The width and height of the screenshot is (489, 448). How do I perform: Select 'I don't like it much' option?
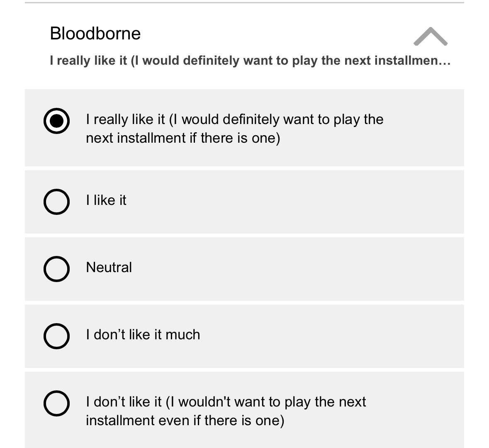click(x=56, y=336)
